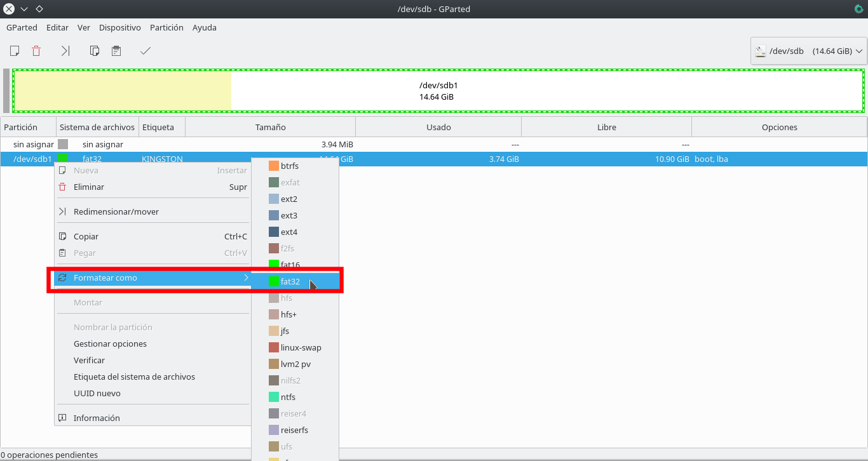
Task: Format as ext2 from the submenu
Action: coord(295,199)
